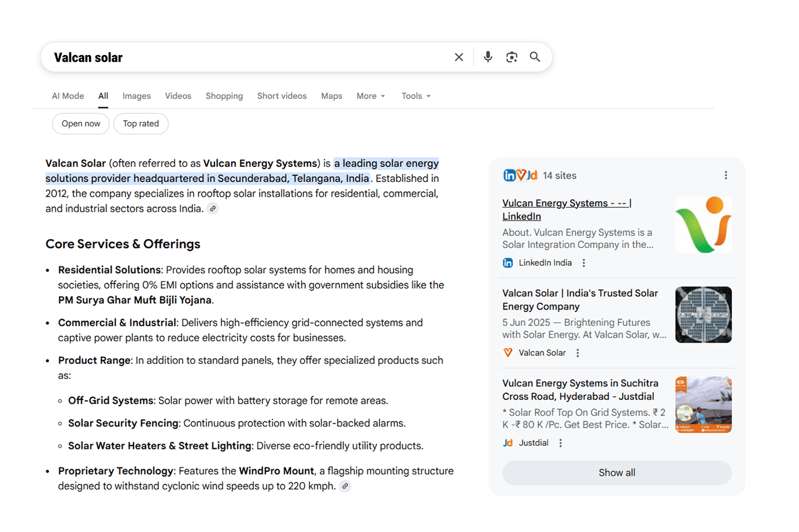Click the citation link icon after WindPro Mount text
Image resolution: width=799 pixels, height=532 pixels.
click(x=345, y=486)
